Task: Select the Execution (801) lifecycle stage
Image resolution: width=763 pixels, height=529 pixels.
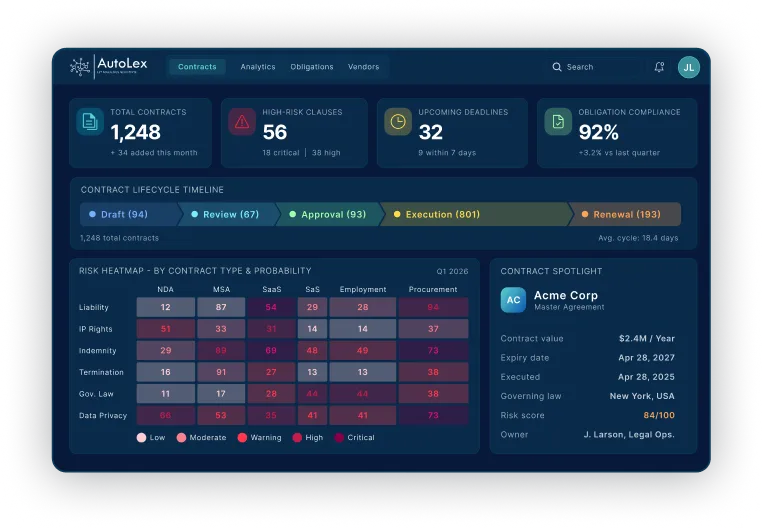Action: pyautogui.click(x=477, y=214)
